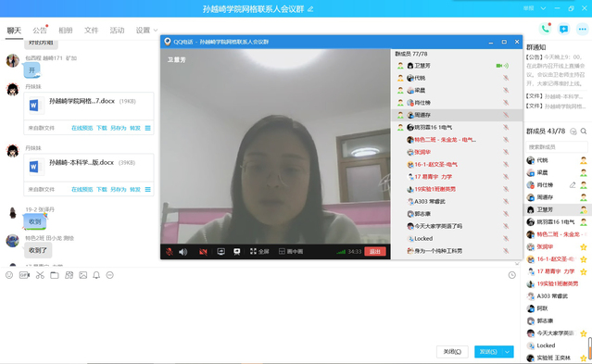Viewport: 592px width, 364px height.
Task: Switch to the 公告 tab
Action: [40, 31]
